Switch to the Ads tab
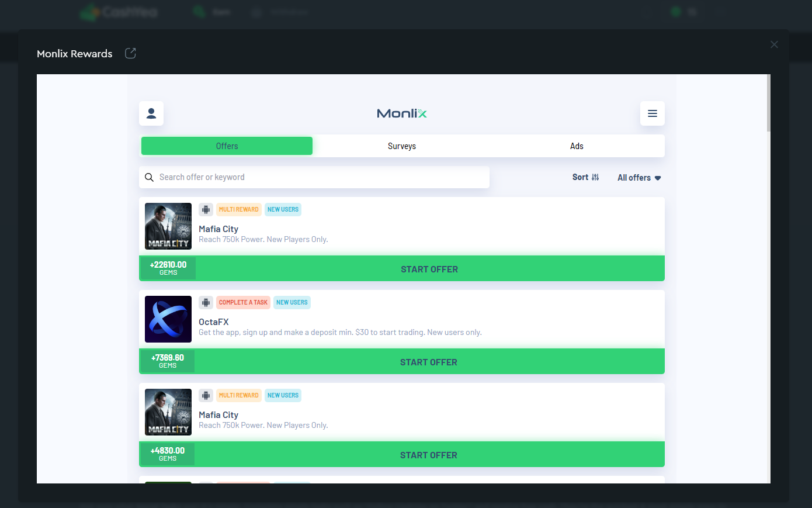Image resolution: width=812 pixels, height=508 pixels. [x=577, y=146]
